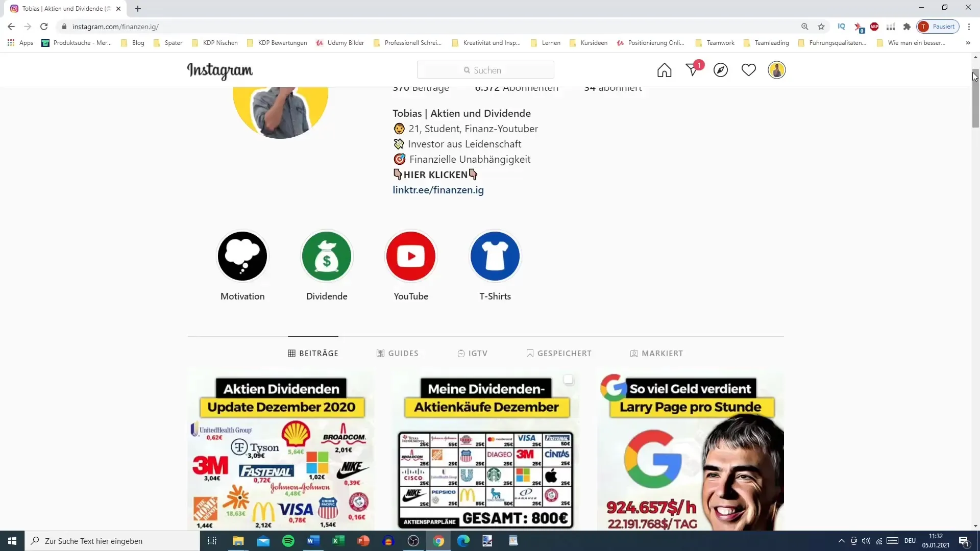Go back in browser history

coord(11,27)
